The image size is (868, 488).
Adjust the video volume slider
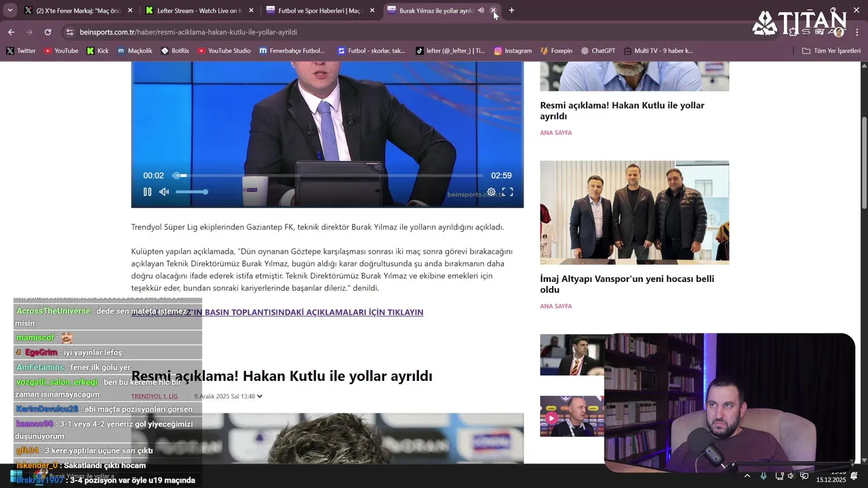click(191, 192)
